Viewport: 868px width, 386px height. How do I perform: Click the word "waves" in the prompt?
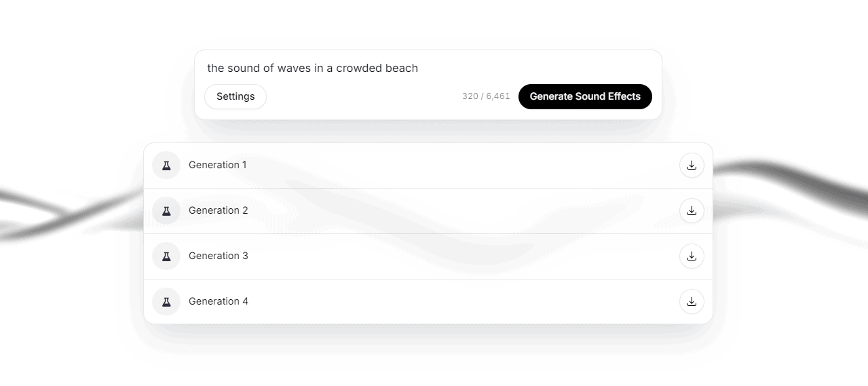click(x=294, y=68)
